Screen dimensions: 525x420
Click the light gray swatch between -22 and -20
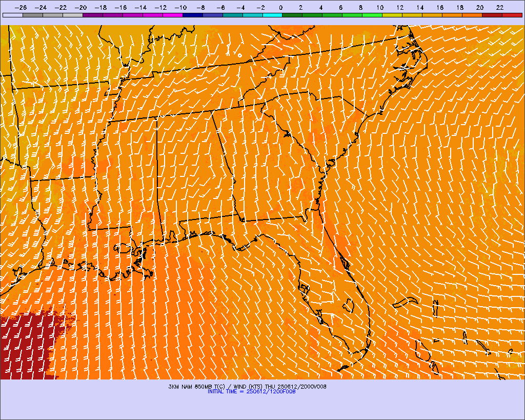tap(73, 15)
